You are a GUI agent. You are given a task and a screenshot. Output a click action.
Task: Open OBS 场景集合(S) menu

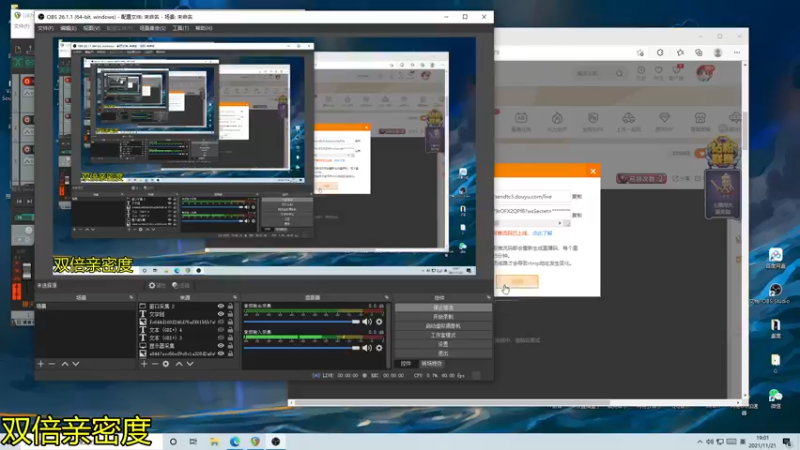click(x=153, y=28)
